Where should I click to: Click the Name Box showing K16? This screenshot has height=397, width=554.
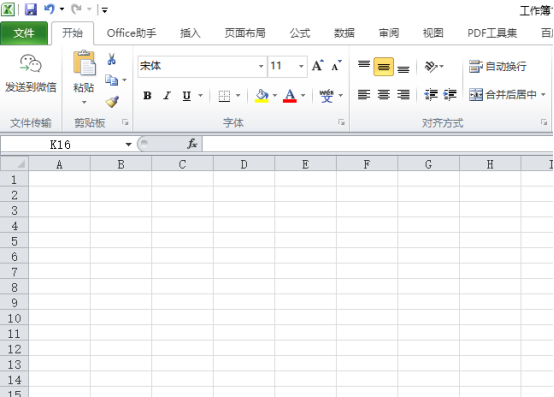[x=60, y=144]
